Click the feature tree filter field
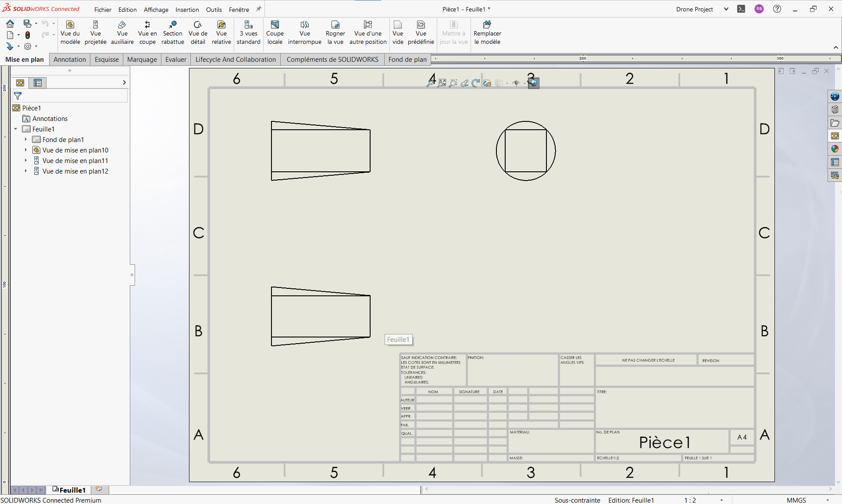This screenshot has width=842, height=504. (72, 96)
